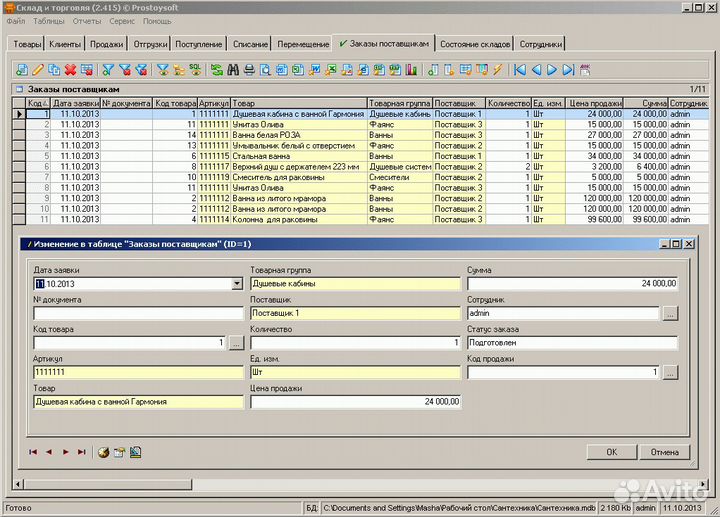
Task: Click the № документа input field
Action: pos(138,313)
